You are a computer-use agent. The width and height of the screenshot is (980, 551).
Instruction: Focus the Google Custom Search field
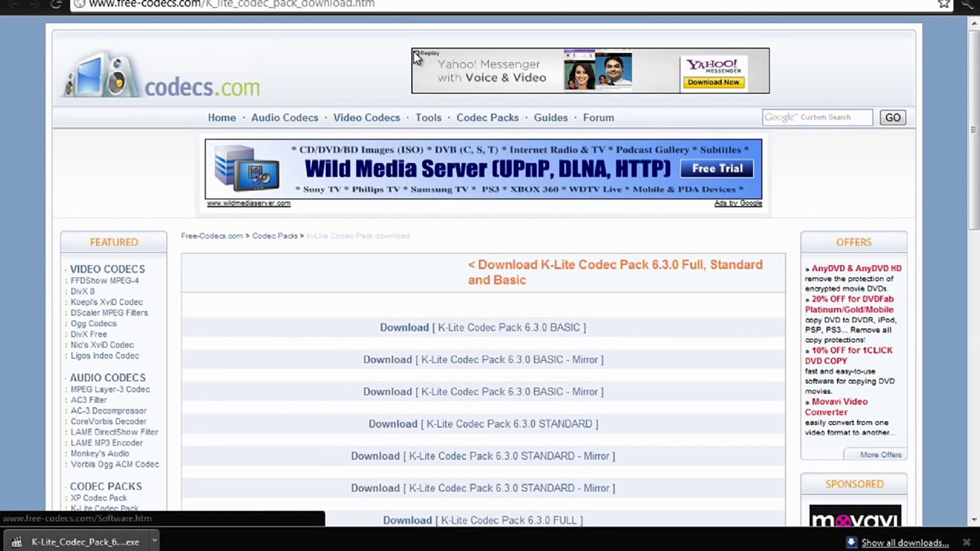(817, 117)
